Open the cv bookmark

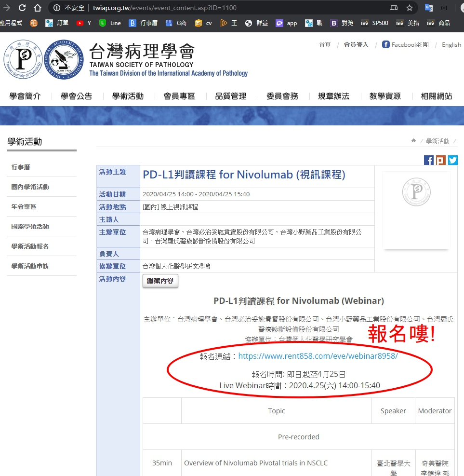tap(203, 23)
